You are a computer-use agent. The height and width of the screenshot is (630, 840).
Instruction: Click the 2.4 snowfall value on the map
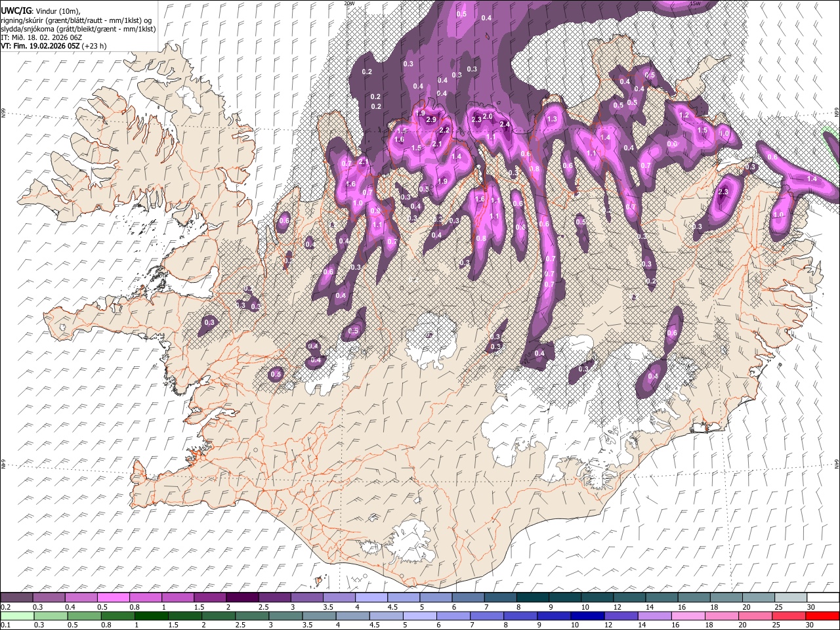coord(505,124)
